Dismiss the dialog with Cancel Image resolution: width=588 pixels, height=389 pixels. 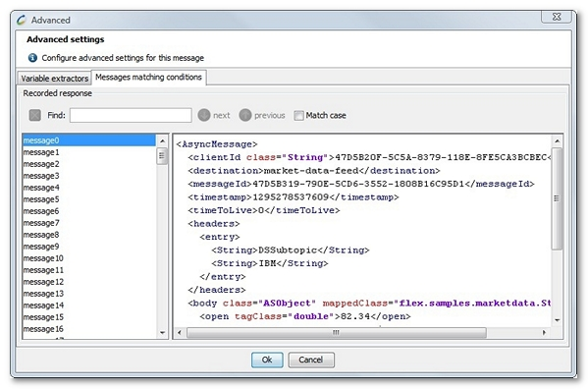coord(311,361)
